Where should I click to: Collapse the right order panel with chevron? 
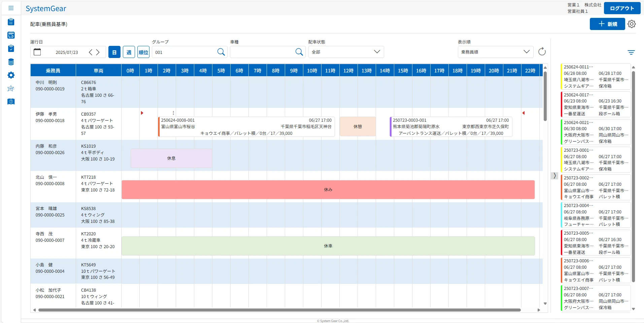coord(554,176)
